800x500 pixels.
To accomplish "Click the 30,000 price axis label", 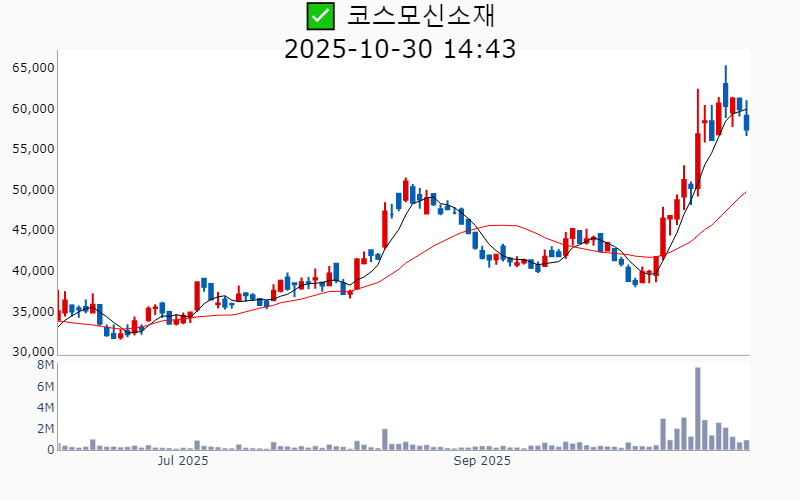I will point(33,352).
